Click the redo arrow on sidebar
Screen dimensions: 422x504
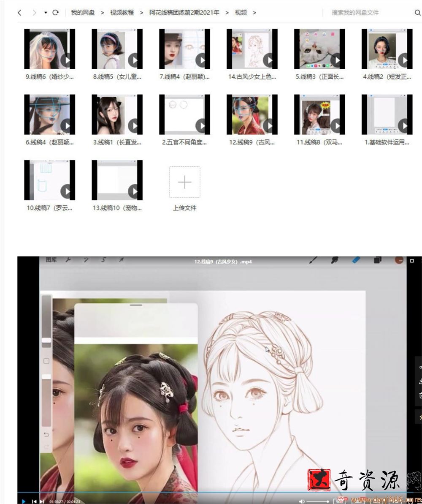(x=46, y=447)
